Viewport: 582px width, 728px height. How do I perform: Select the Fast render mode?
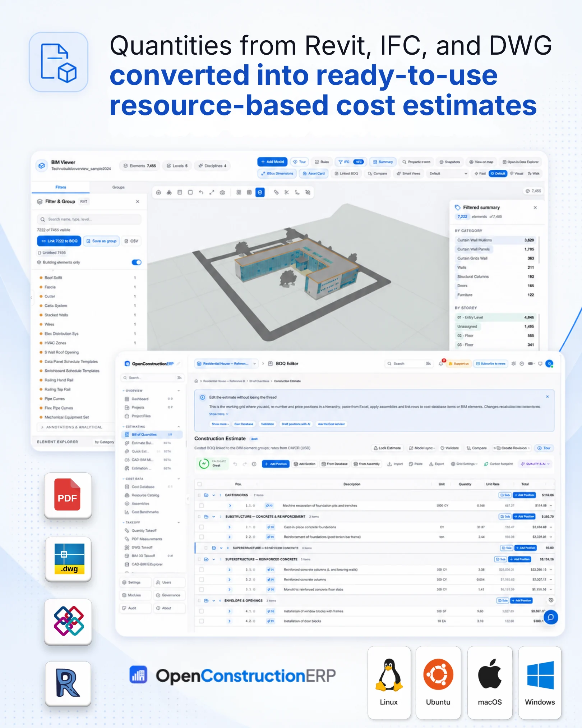(x=480, y=173)
